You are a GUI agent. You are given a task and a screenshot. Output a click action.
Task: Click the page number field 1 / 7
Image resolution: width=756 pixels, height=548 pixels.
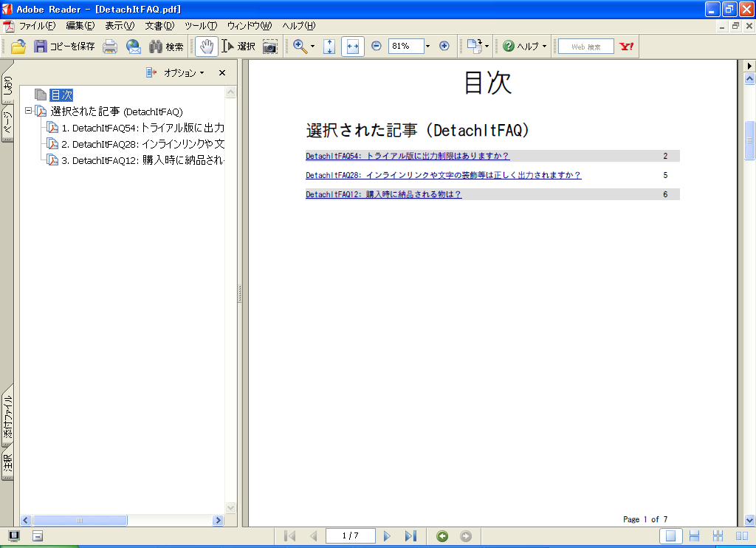(351, 535)
